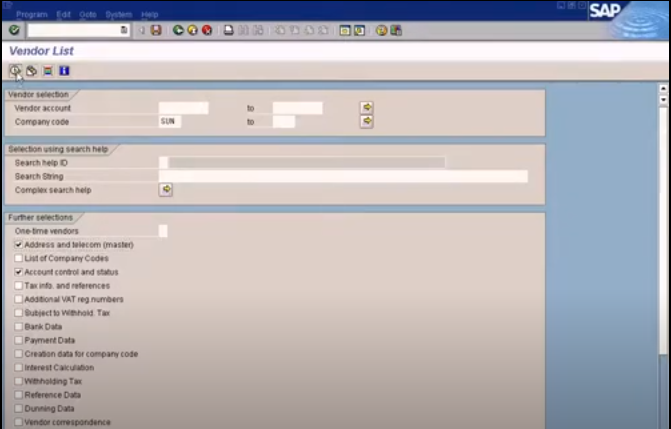Viewport: 671px width, 429px height.
Task: Check the Payment Data option
Action: 18,340
